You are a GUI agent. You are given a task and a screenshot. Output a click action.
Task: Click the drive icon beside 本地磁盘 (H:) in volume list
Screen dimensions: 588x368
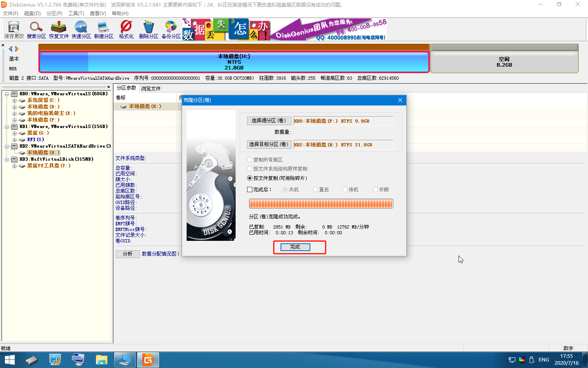click(123, 106)
